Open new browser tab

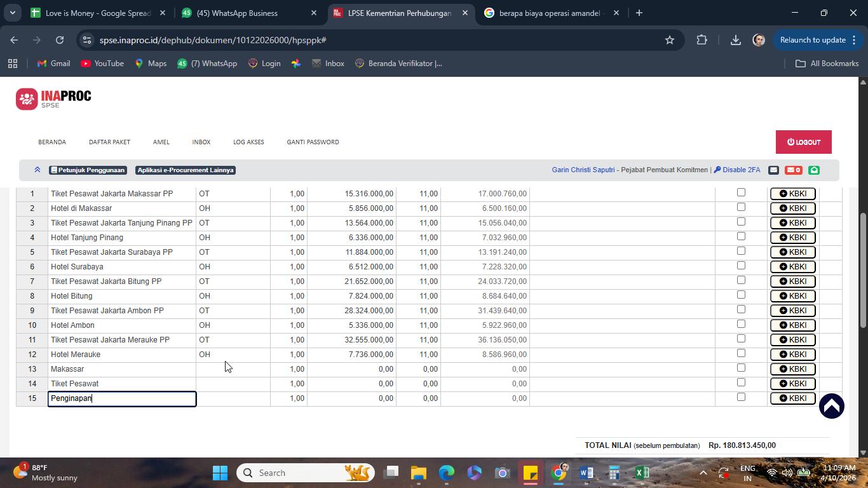coord(639,13)
